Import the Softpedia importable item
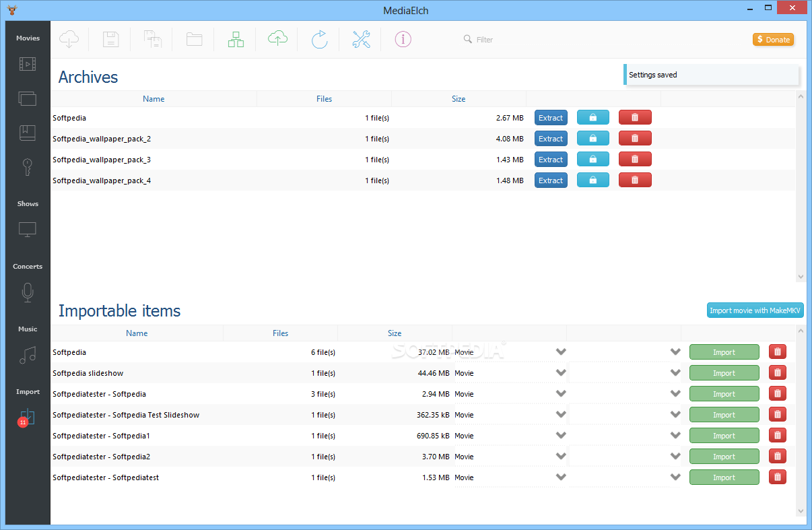Viewport: 812px width, 530px height. (x=724, y=352)
